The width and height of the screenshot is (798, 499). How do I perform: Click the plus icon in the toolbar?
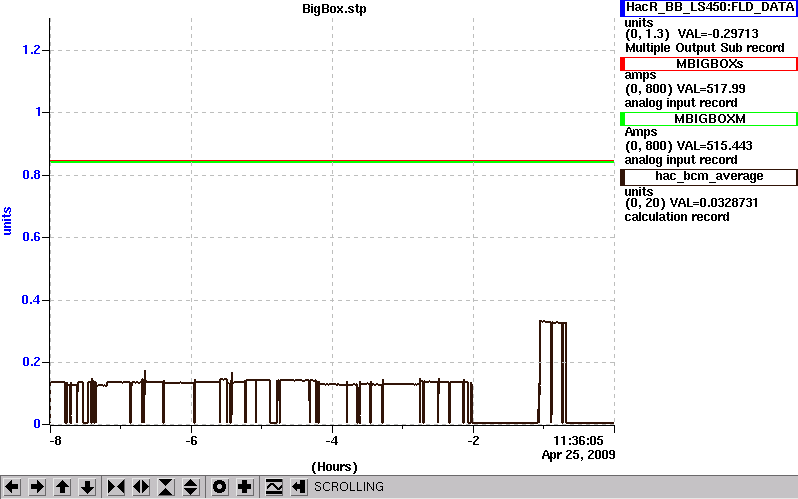coord(245,487)
